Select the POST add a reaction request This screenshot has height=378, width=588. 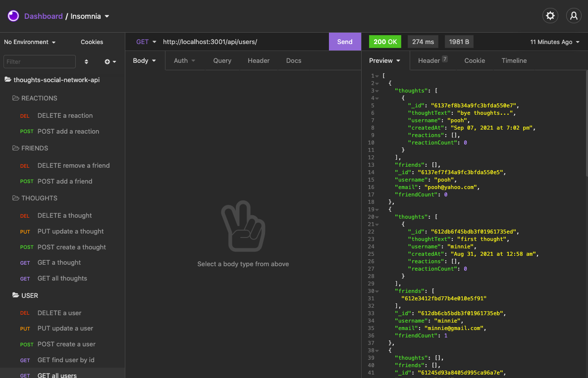pyautogui.click(x=62, y=131)
